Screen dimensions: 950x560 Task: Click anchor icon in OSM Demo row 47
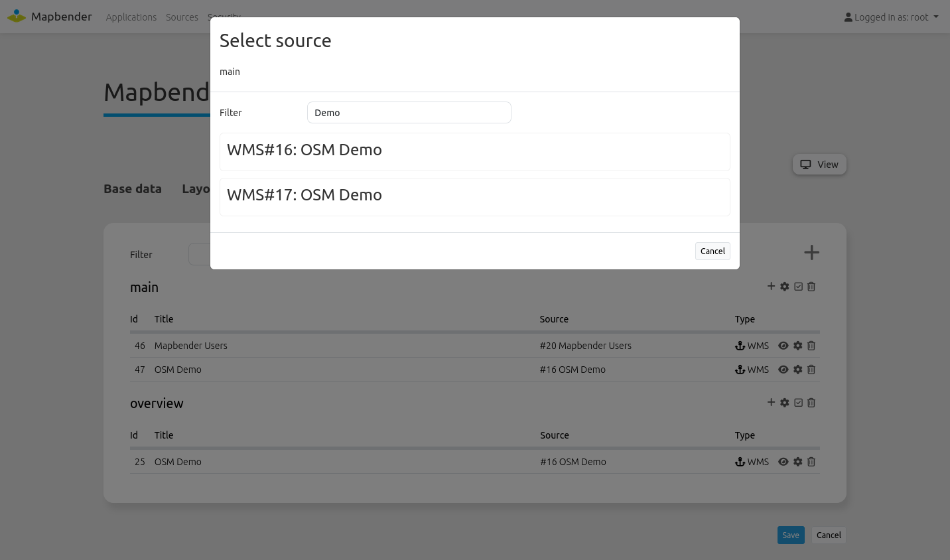click(740, 370)
